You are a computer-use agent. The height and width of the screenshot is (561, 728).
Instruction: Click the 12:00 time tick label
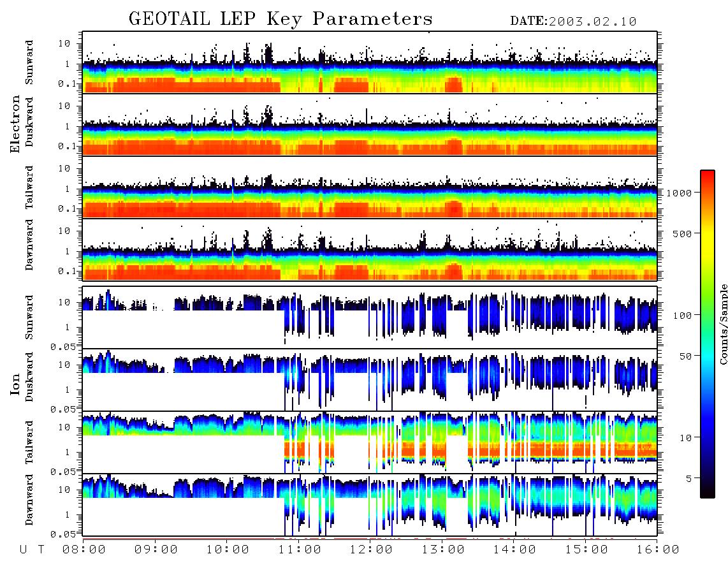coord(372,550)
